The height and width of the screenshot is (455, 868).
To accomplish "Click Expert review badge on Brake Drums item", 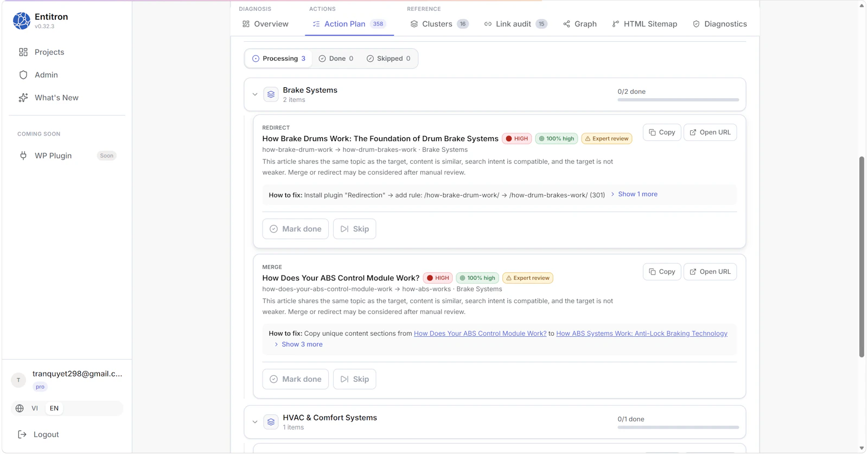I will tap(607, 139).
